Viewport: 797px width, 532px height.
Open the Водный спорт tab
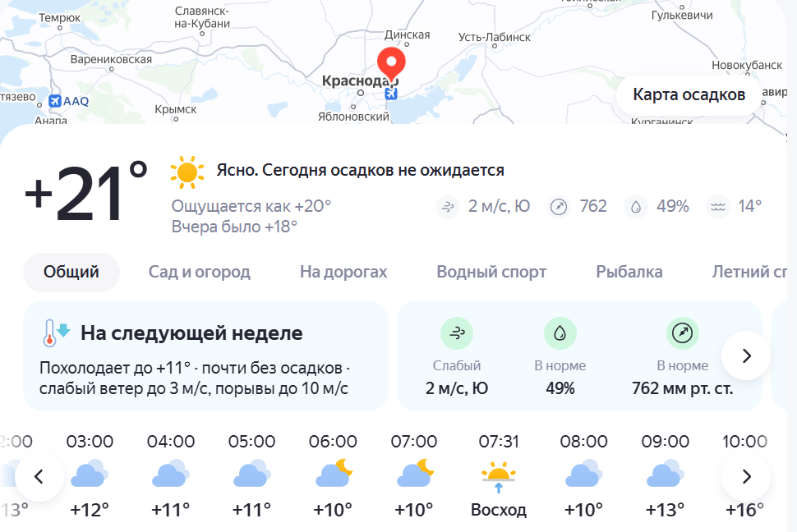491,272
